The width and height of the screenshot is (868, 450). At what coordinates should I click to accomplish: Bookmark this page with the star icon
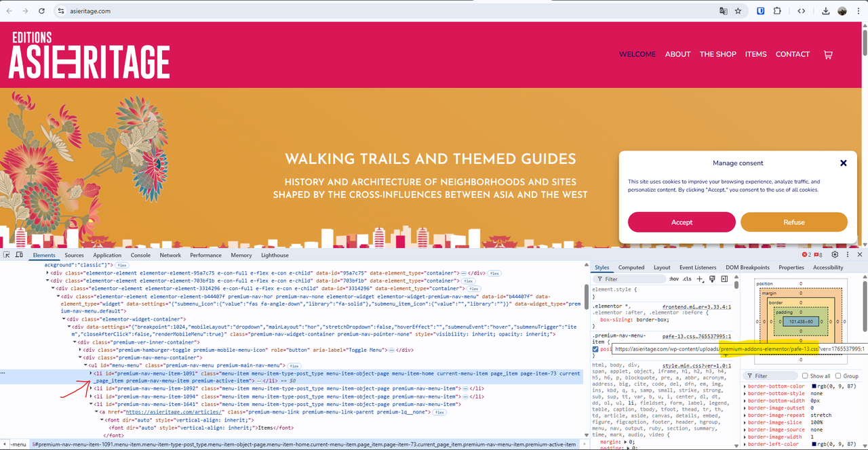pyautogui.click(x=738, y=11)
